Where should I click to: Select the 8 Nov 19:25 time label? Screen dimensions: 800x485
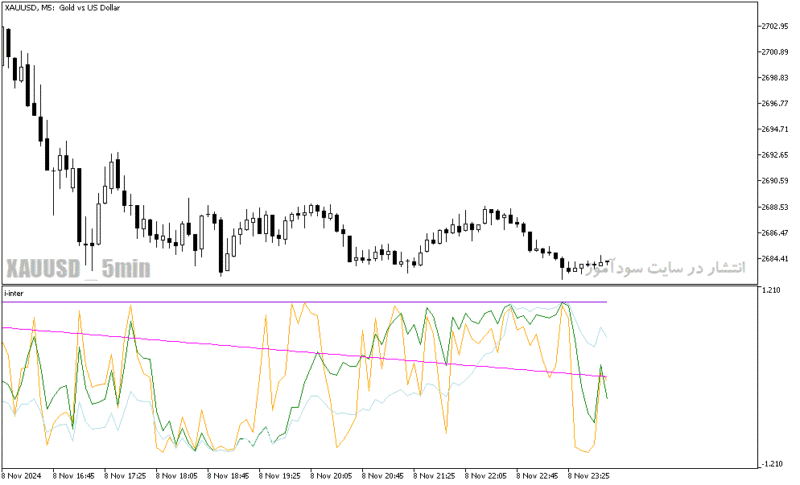tap(280, 476)
